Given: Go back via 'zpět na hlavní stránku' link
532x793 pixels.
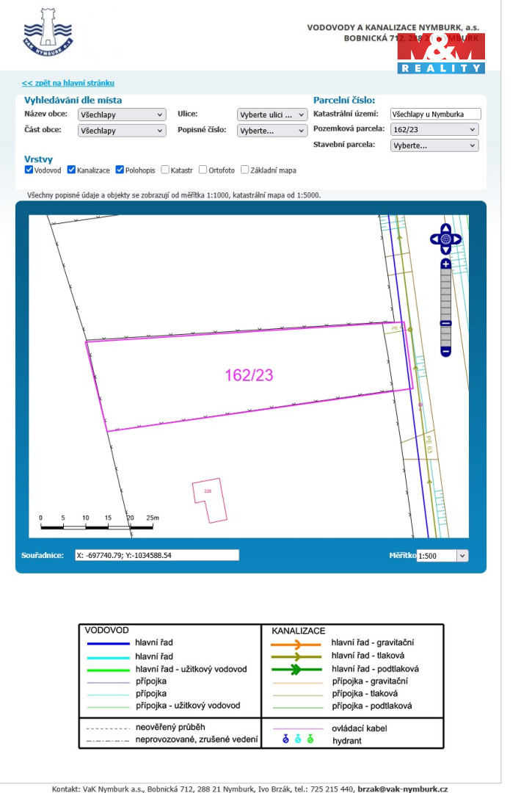Looking at the screenshot, I should [x=68, y=84].
